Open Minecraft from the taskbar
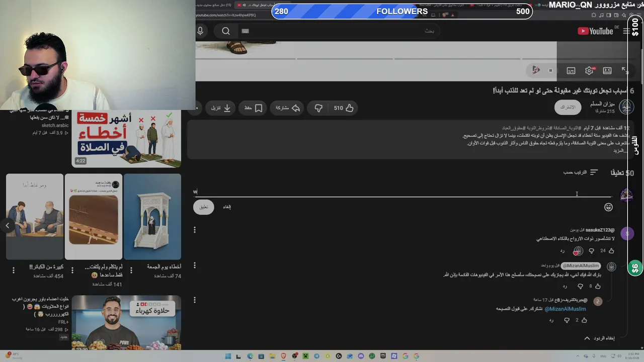 pos(305,356)
